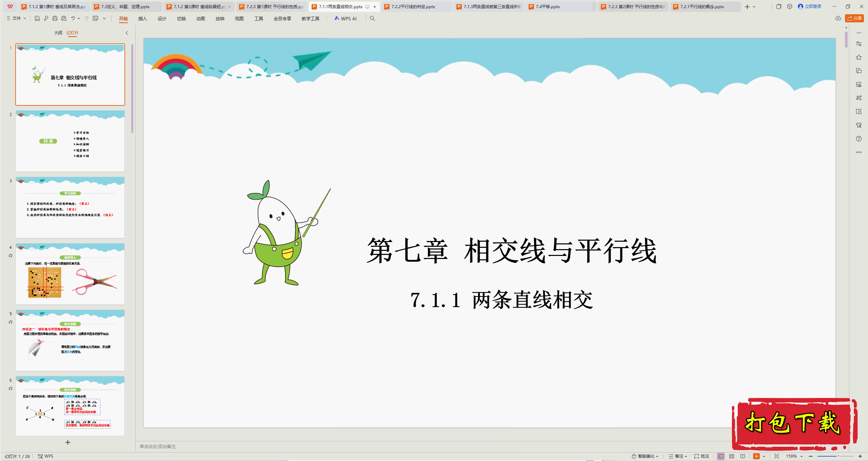Screen dimensions: 868x461
Task: Open Print Preview from the toolbar
Action: point(64,19)
